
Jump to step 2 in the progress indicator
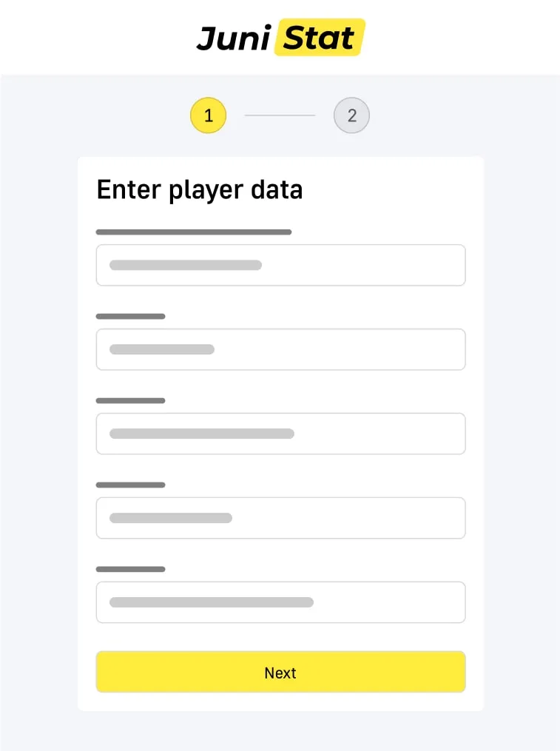(351, 116)
